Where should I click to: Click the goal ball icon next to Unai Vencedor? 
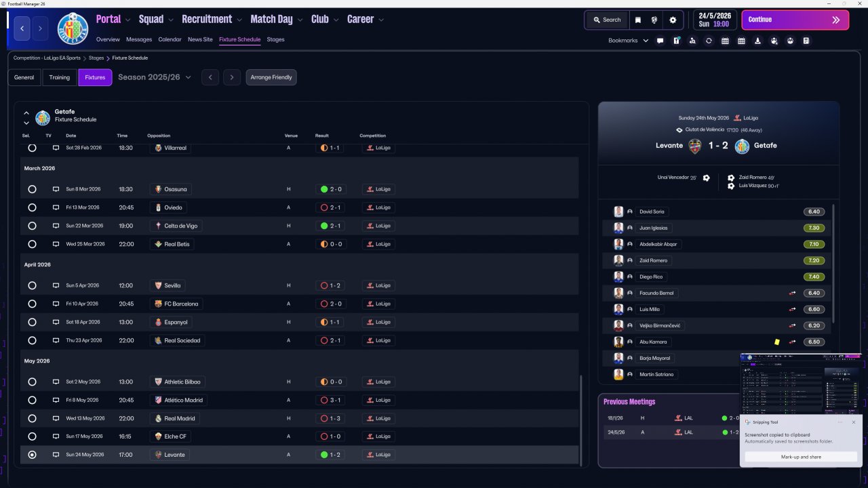click(x=706, y=178)
